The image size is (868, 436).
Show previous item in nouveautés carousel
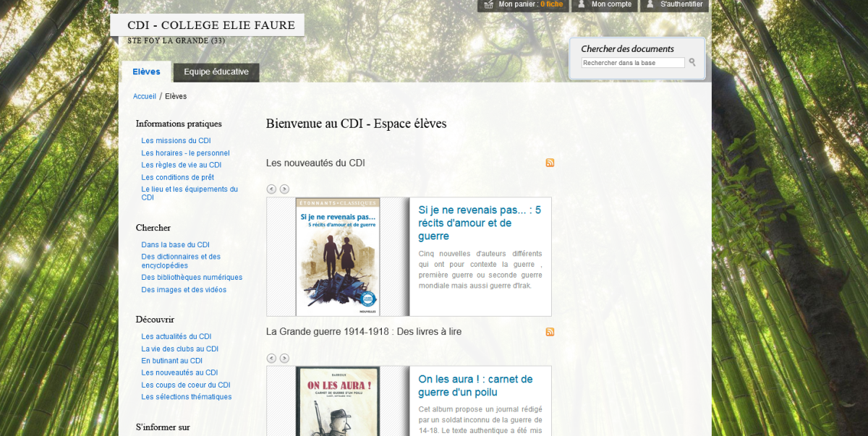[271, 189]
